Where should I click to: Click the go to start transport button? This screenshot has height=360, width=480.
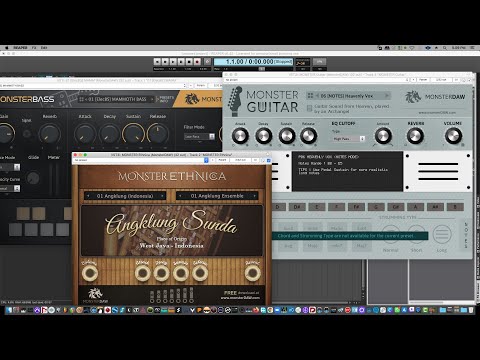[x=157, y=62]
